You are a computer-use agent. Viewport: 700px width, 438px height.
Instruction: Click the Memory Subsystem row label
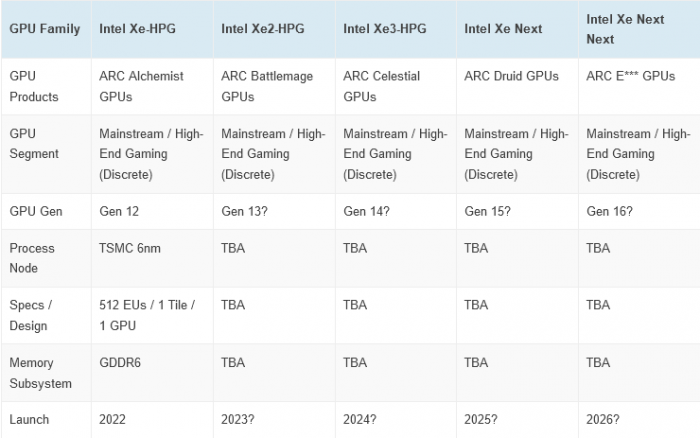tap(39, 372)
